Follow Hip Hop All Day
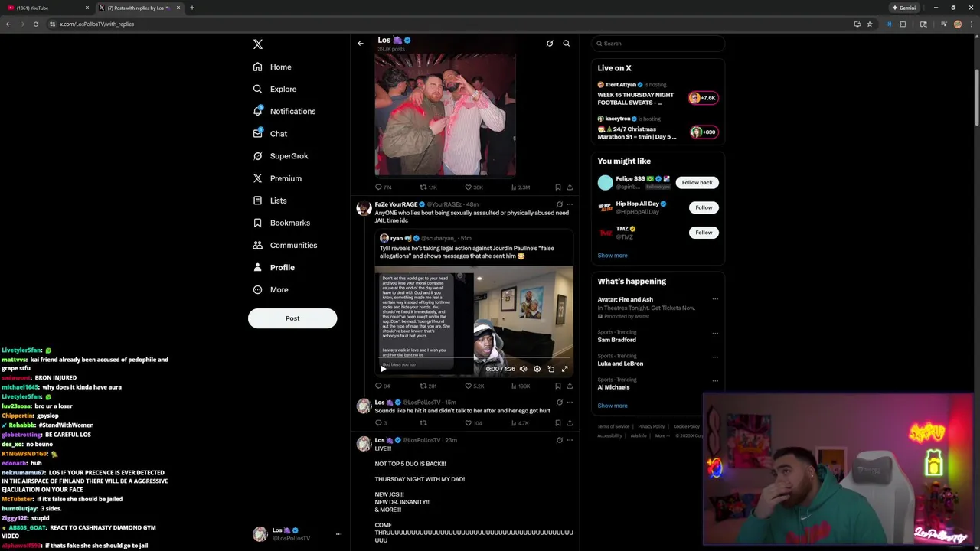The width and height of the screenshot is (980, 551). pos(704,207)
